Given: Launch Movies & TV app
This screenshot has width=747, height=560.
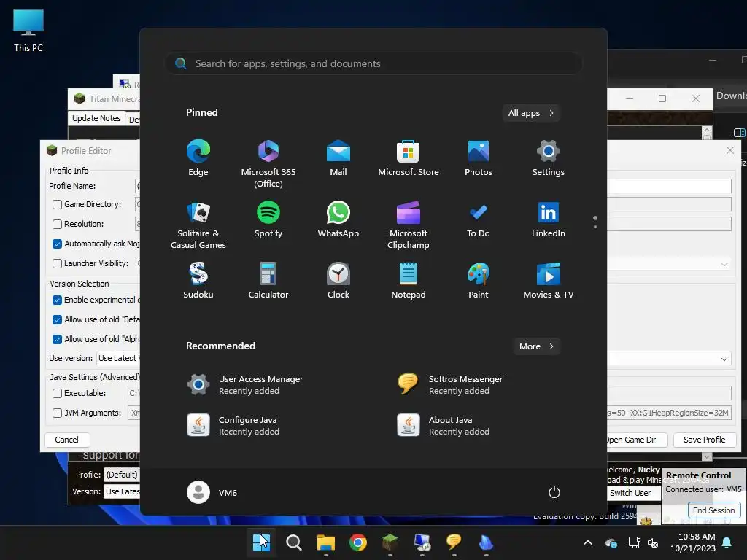Looking at the screenshot, I should [x=549, y=281].
